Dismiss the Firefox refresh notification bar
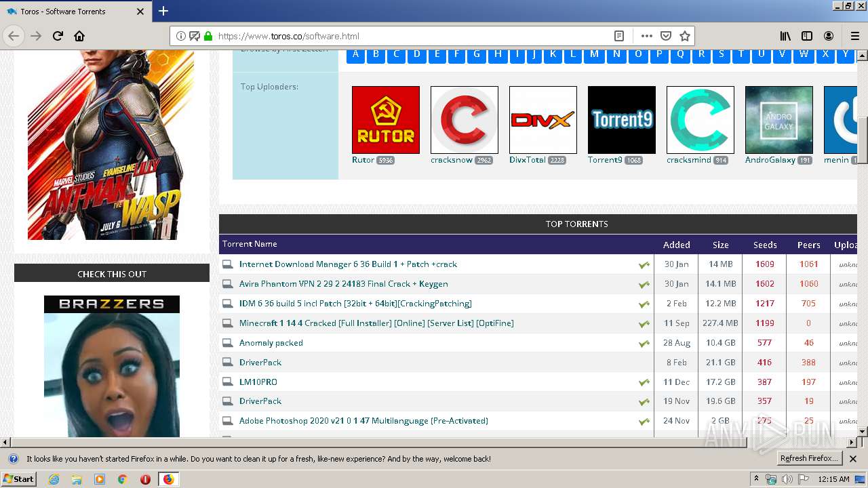This screenshot has width=868, height=488. (x=853, y=459)
